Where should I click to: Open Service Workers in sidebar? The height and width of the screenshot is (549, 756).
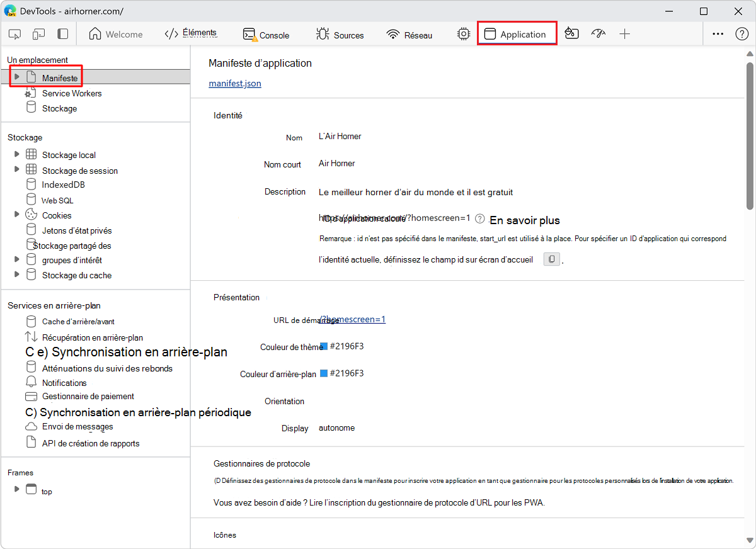click(x=72, y=93)
